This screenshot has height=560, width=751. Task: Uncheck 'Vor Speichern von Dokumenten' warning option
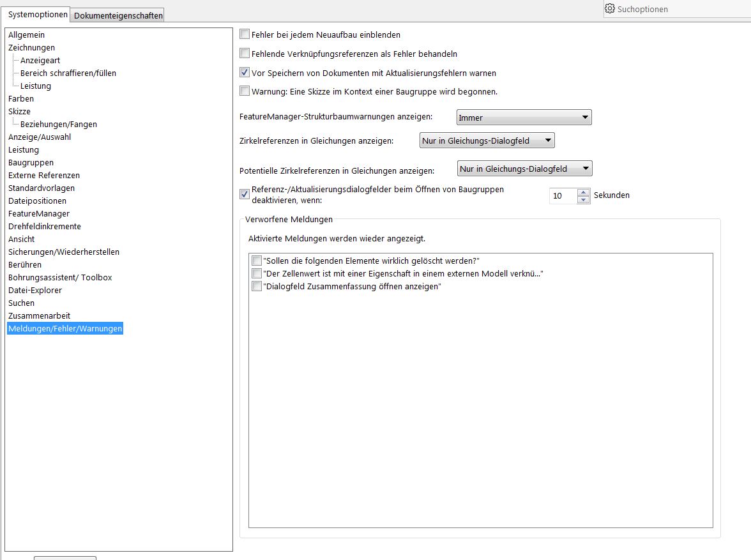click(x=245, y=73)
